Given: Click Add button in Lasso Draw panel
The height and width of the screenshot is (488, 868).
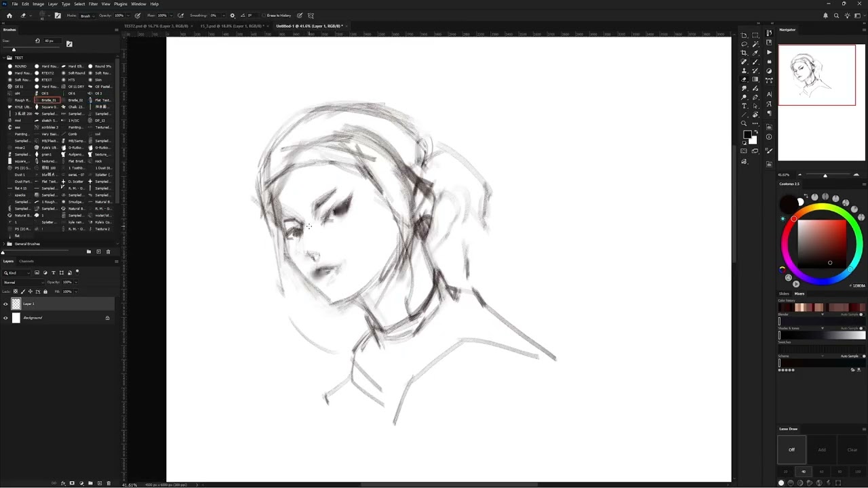Looking at the screenshot, I should pyautogui.click(x=822, y=450).
